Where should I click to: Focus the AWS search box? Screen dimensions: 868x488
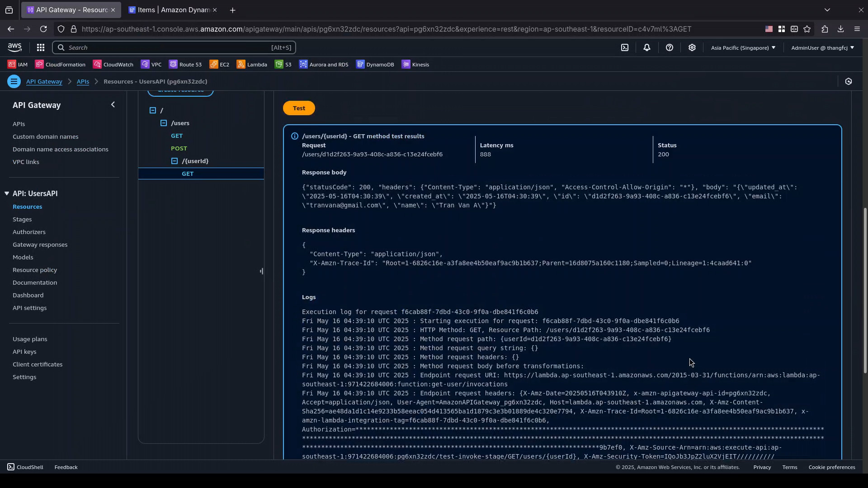click(174, 47)
